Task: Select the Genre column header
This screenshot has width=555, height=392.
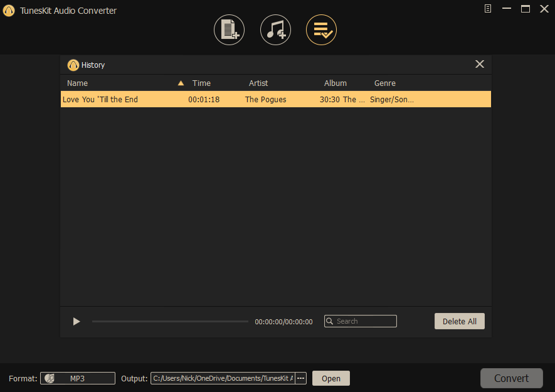Action: (384, 83)
